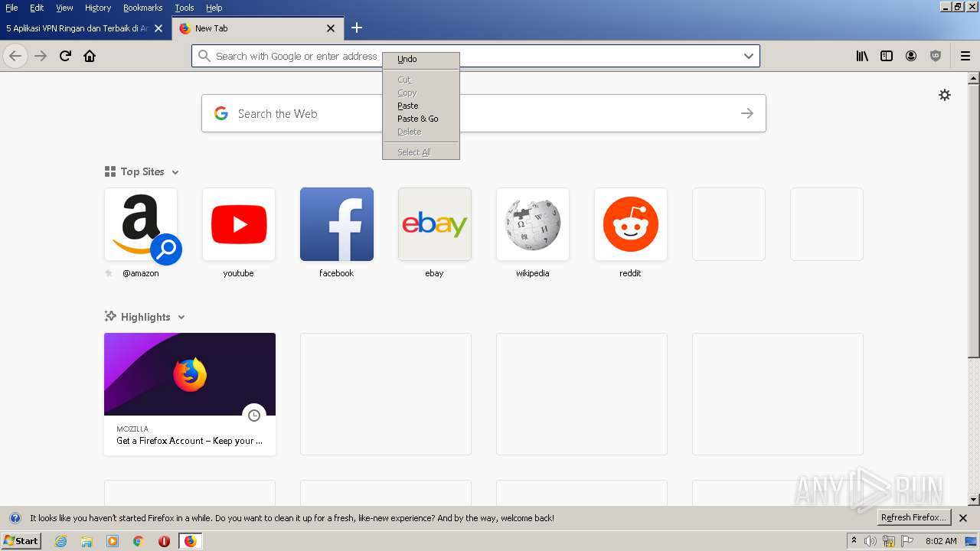Open the volume tray icon
Screen dimensions: 980x551
point(871,541)
